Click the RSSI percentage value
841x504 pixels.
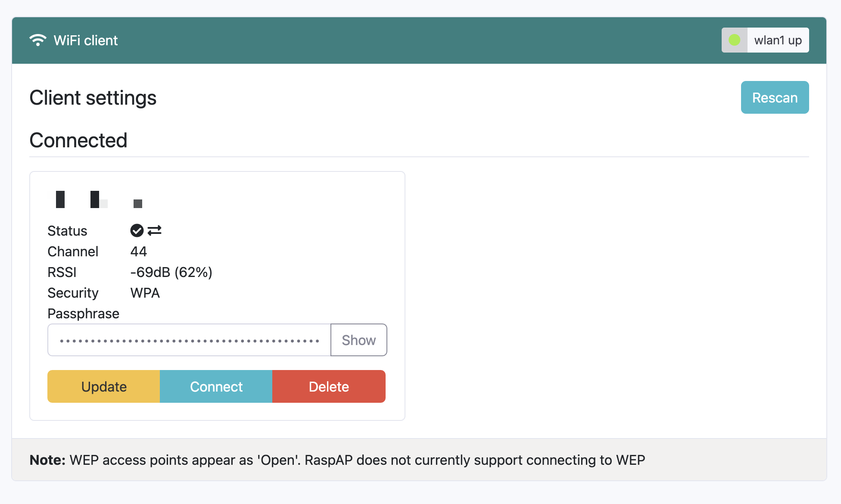[x=193, y=272]
